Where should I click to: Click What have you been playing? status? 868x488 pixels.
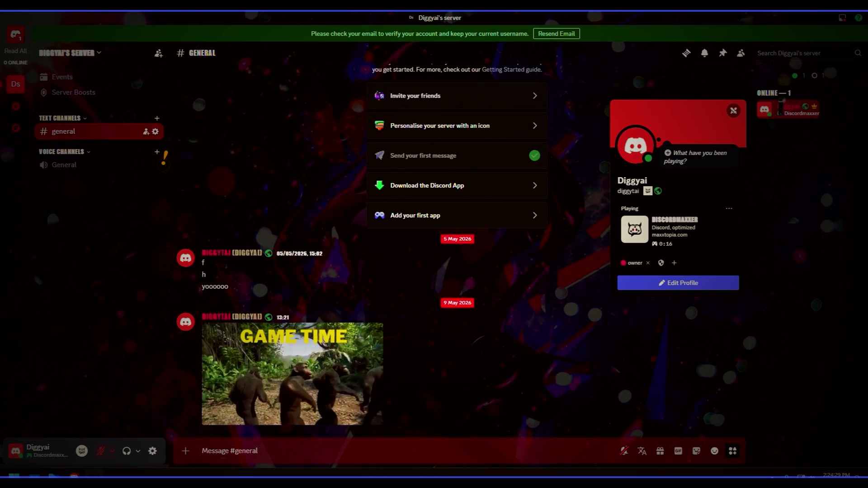(698, 157)
